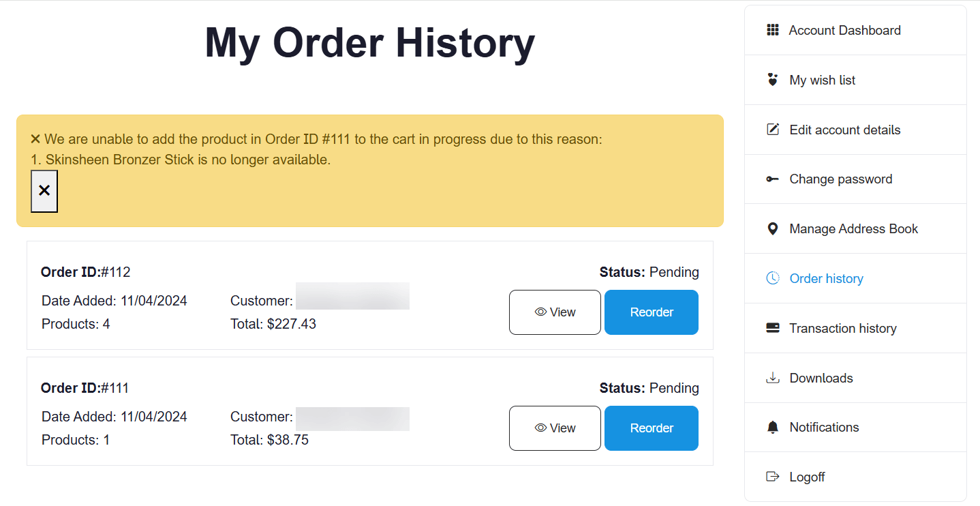980x506 pixels.
Task: Click the Edit account details pencil icon
Action: click(x=772, y=130)
